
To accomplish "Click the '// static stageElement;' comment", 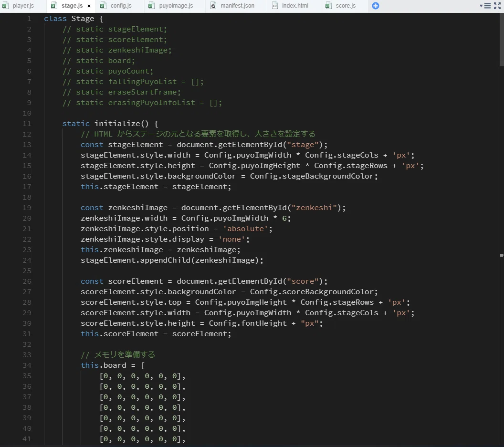I will click(x=115, y=29).
